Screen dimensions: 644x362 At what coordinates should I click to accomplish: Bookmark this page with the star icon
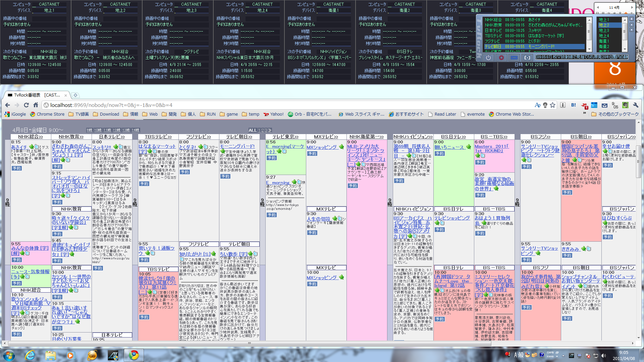point(553,105)
